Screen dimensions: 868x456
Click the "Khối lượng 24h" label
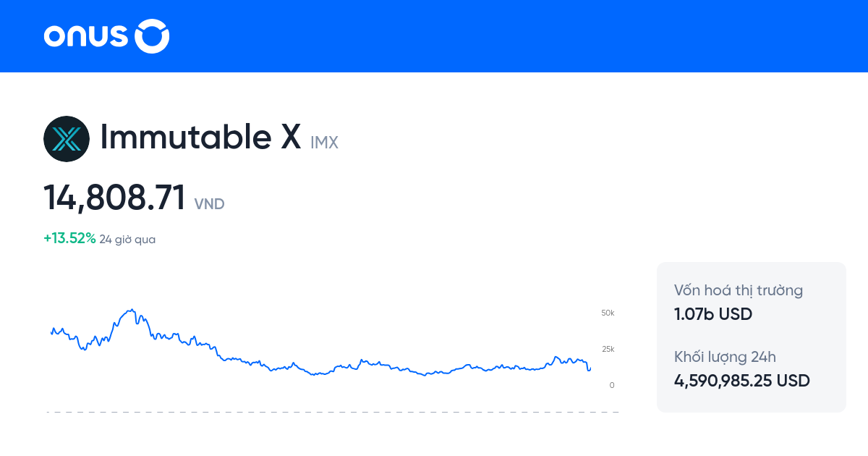pyautogui.click(x=725, y=356)
